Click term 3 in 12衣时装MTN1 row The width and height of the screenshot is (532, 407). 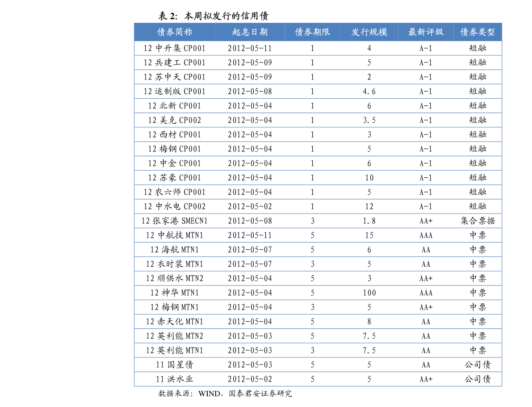point(313,264)
